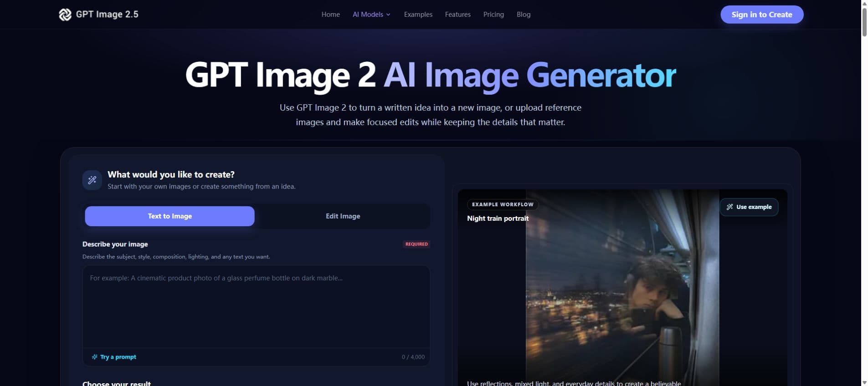Open the Blog link
The image size is (868, 386).
[x=524, y=15]
